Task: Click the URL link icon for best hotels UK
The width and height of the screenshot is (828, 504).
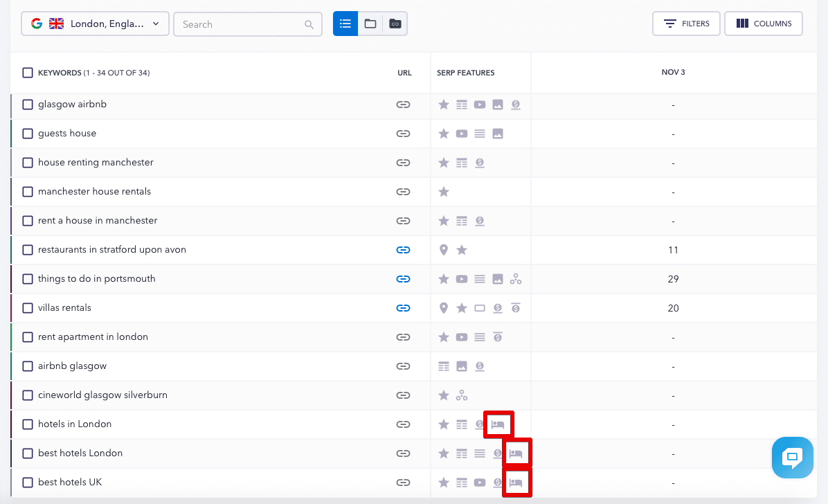Action: pyautogui.click(x=404, y=483)
